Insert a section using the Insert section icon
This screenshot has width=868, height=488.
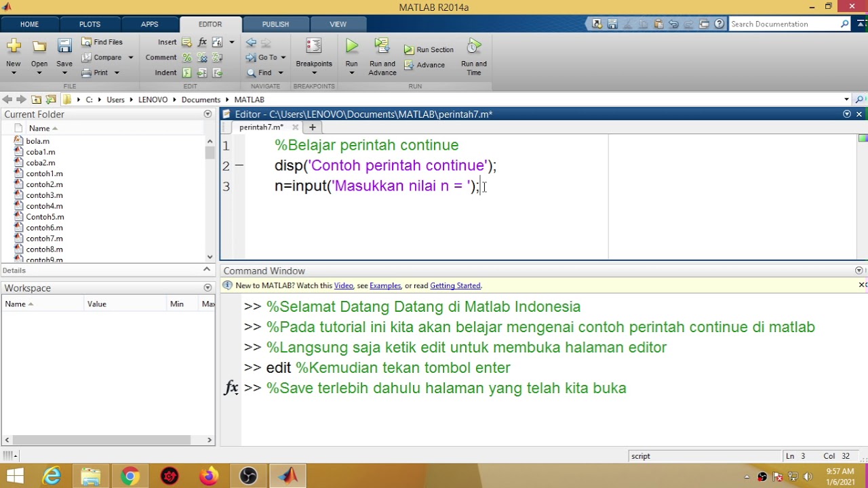click(x=186, y=42)
